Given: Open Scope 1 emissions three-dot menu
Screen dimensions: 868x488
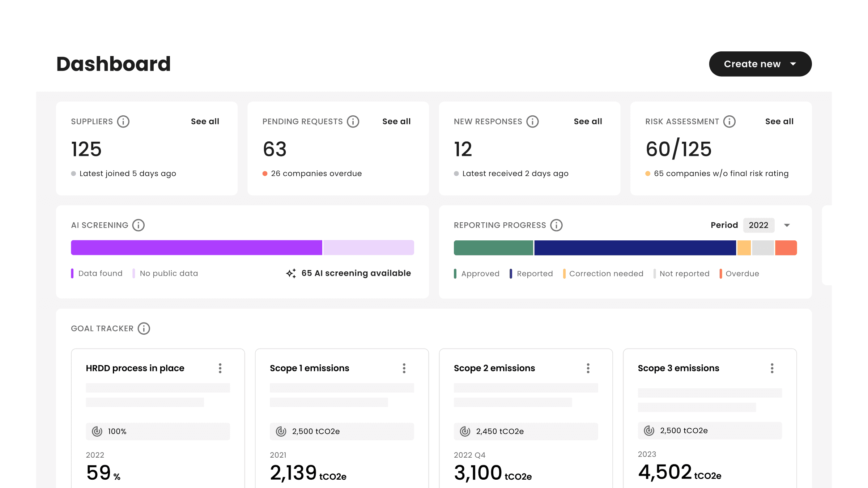Looking at the screenshot, I should (404, 368).
